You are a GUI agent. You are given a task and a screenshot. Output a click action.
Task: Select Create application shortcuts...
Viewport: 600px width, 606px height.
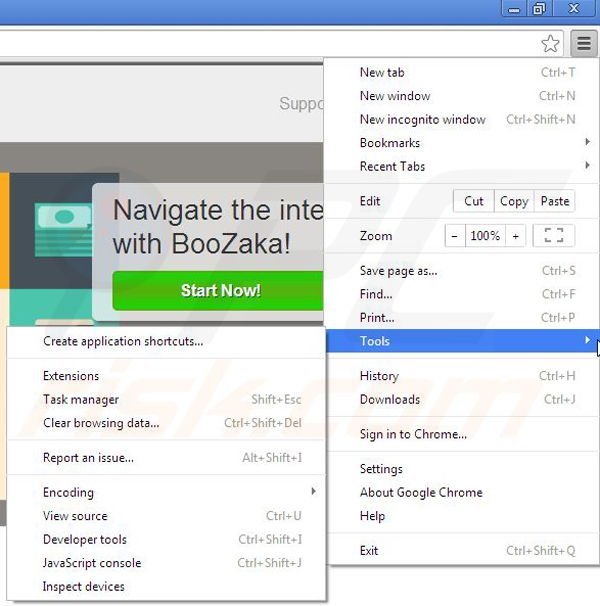click(166, 341)
